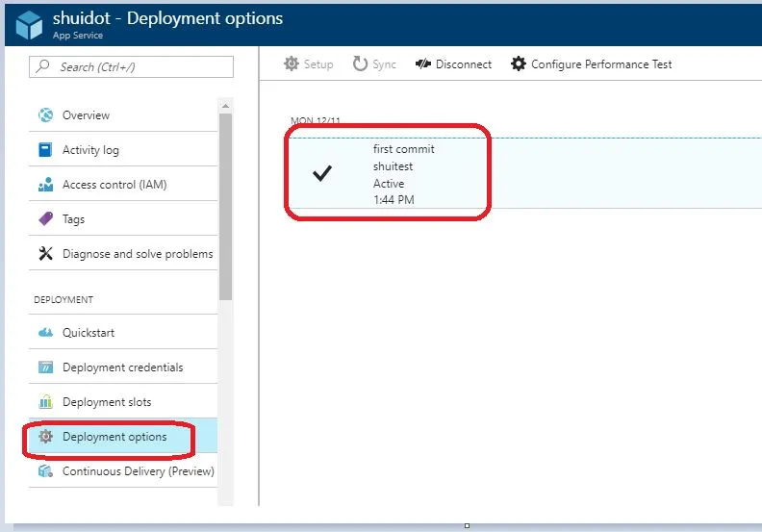The image size is (762, 532).
Task: Click the purple Tags icon
Action: click(45, 218)
